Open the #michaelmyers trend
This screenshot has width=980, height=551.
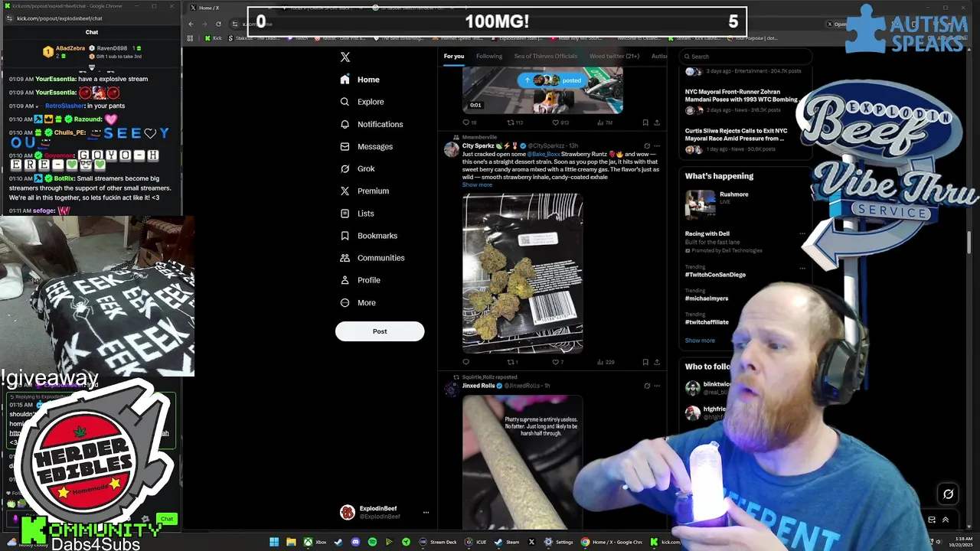[707, 298]
